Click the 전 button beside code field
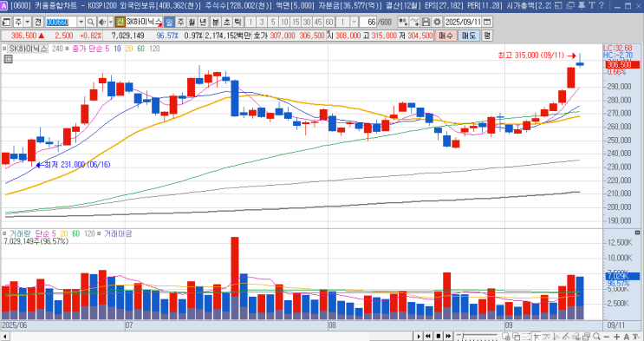 (38, 22)
